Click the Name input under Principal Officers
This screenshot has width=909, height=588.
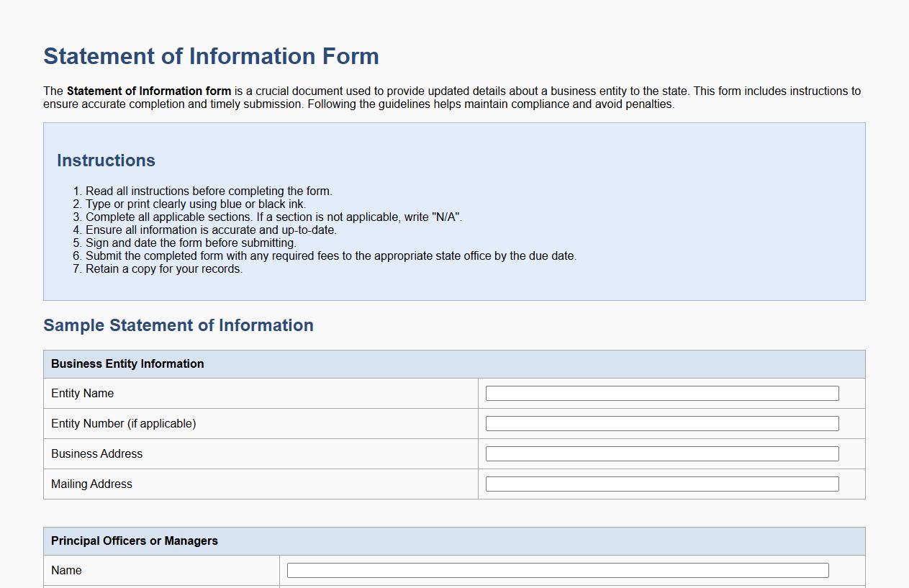tap(556, 569)
